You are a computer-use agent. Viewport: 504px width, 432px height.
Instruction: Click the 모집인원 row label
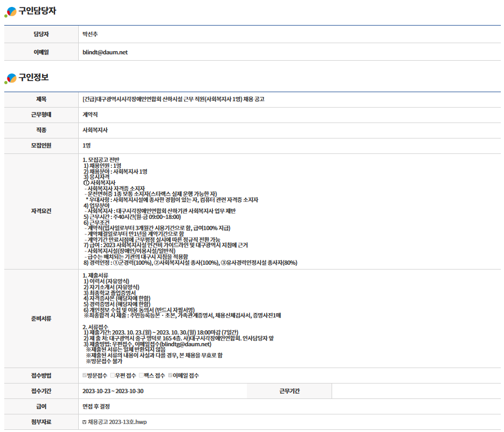point(41,145)
